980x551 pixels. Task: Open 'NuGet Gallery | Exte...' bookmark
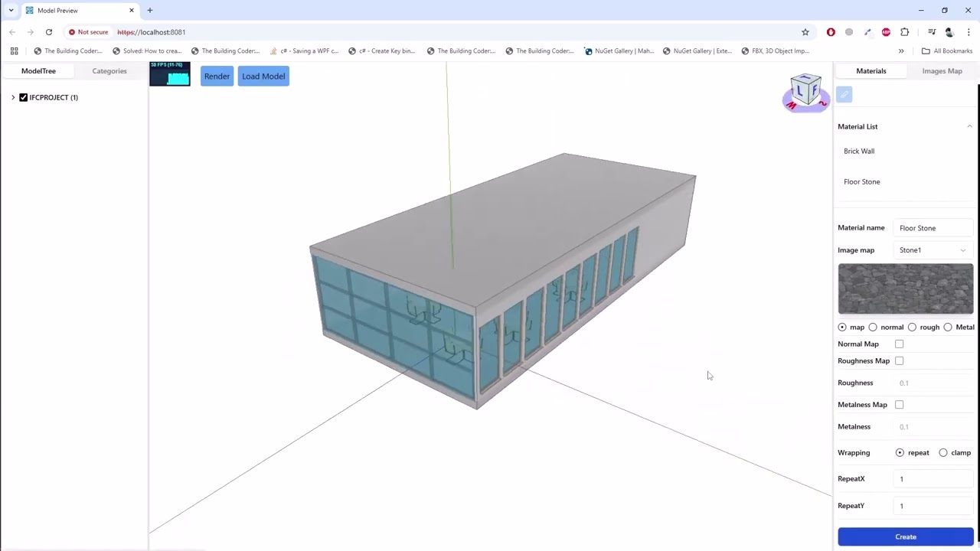[697, 51]
